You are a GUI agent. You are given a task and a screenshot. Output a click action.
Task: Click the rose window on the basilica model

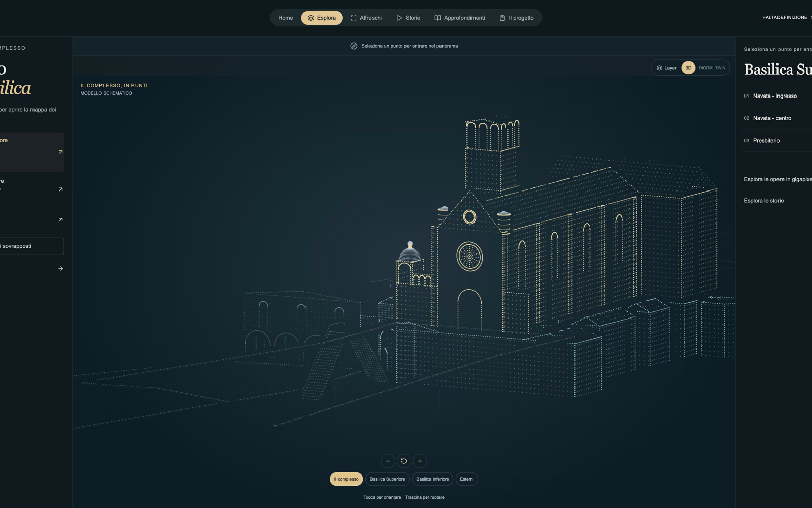469,257
